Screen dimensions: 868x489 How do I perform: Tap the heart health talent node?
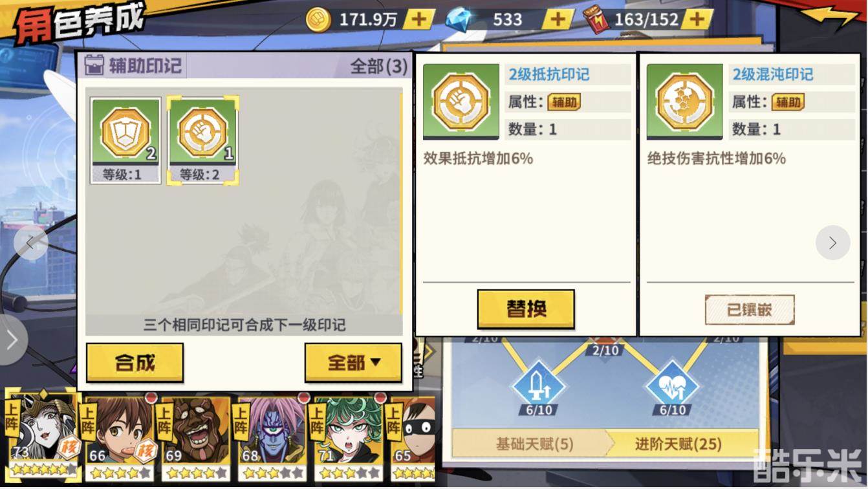click(x=673, y=388)
